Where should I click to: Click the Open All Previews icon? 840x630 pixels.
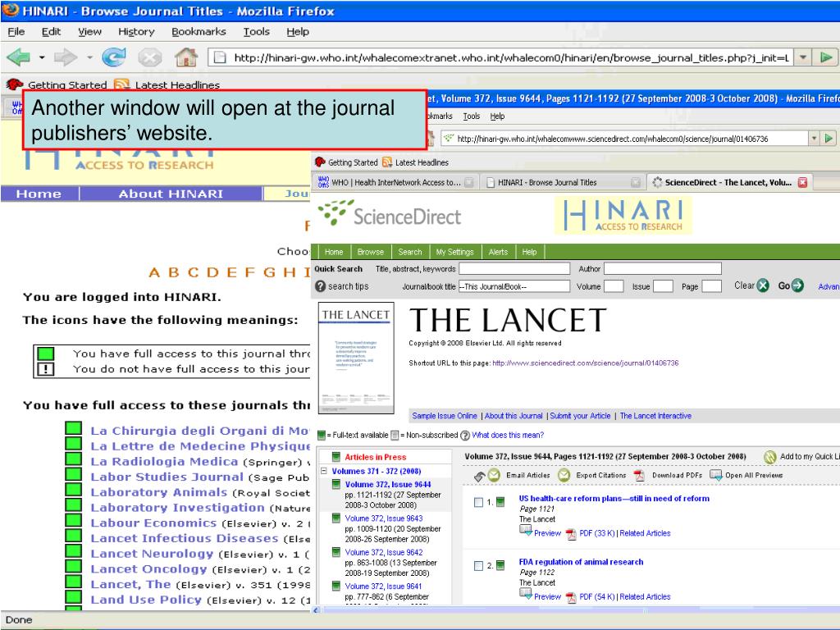[x=716, y=475]
